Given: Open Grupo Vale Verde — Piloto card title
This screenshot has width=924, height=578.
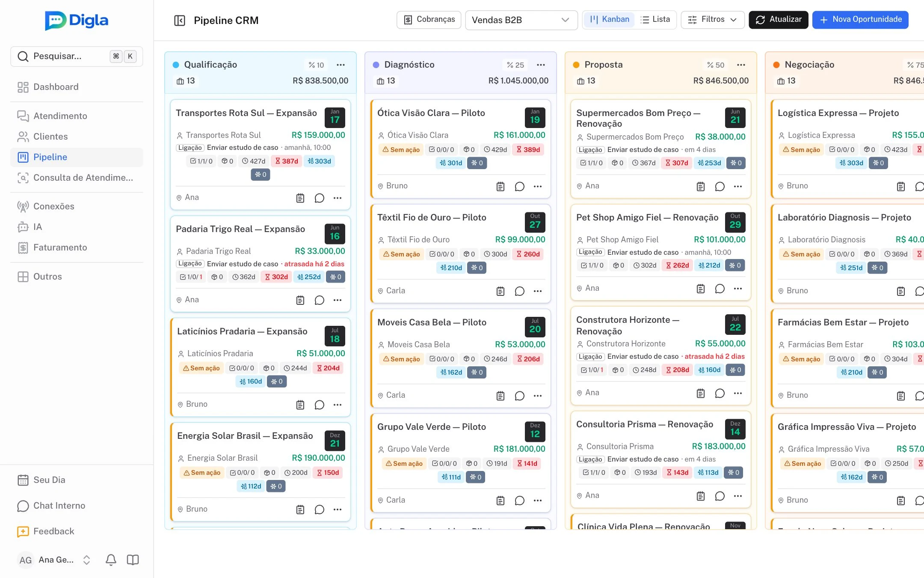Looking at the screenshot, I should click(x=431, y=427).
